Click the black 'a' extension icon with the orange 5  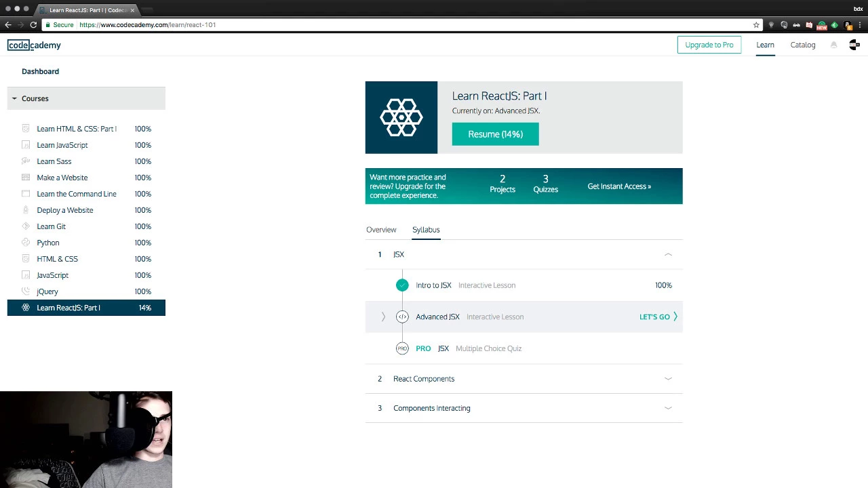848,25
